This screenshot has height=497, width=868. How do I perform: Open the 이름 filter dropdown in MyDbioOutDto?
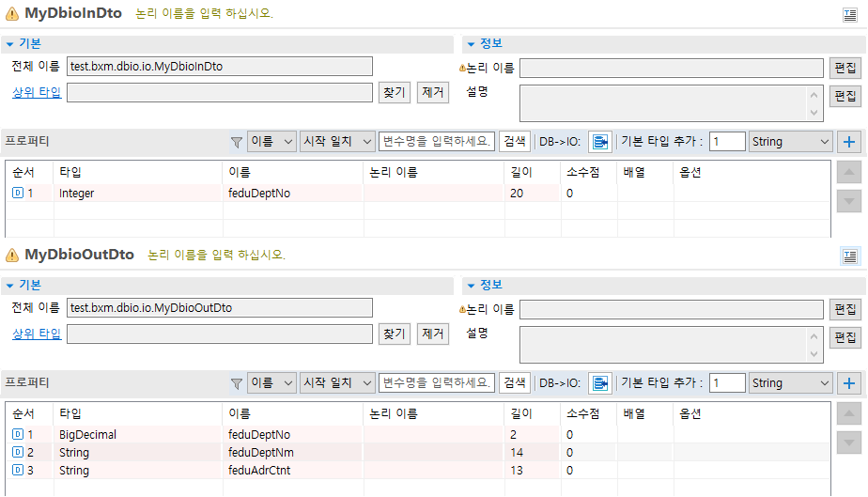(x=271, y=383)
